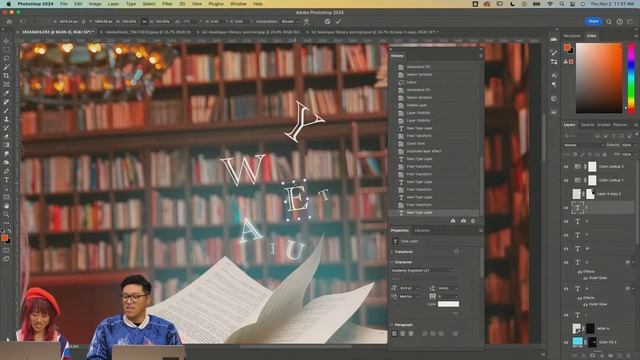Viewport: 640px width, 360px height.
Task: Select Delete Layer history state
Action: click(417, 105)
